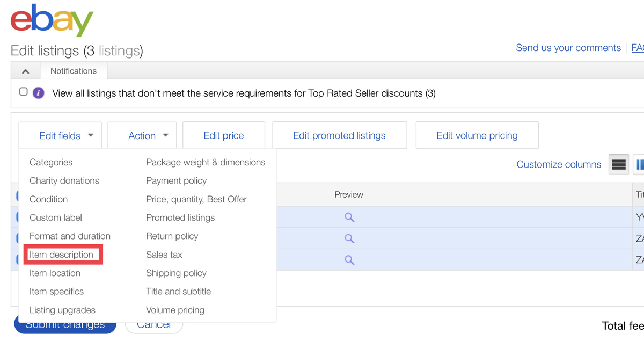This screenshot has height=341, width=644.
Task: Click the eBay logo
Action: (52, 20)
